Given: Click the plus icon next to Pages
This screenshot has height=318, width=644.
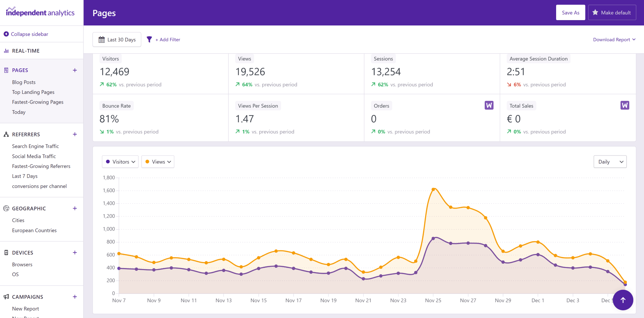Looking at the screenshot, I should click(x=75, y=70).
